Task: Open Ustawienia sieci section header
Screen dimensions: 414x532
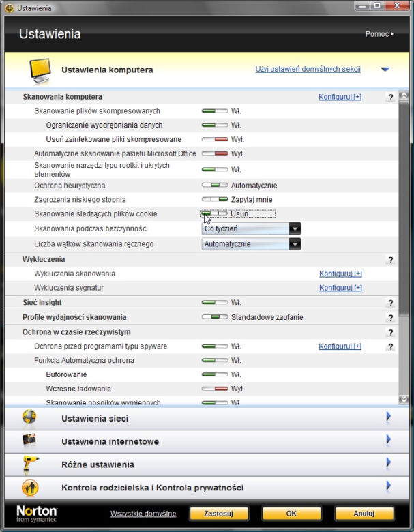Action: [207, 418]
